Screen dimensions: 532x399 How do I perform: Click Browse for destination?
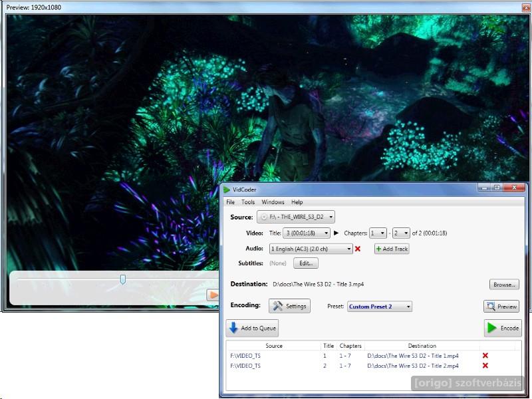[504, 285]
